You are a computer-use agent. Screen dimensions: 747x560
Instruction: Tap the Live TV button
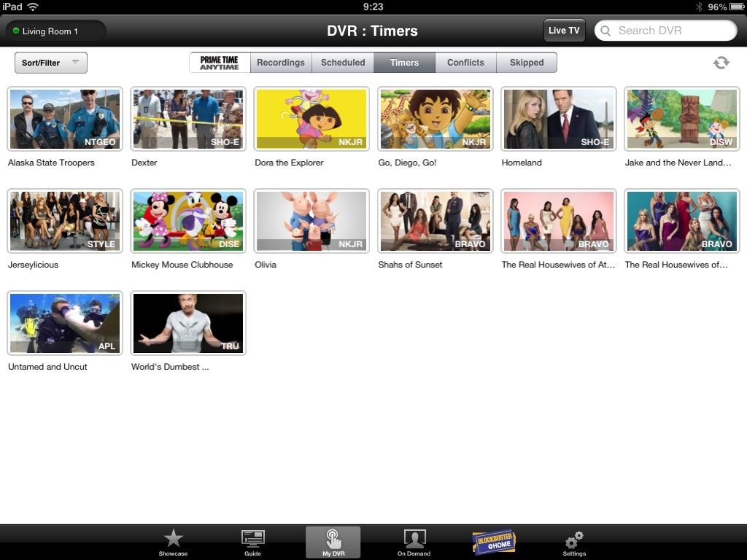564,31
